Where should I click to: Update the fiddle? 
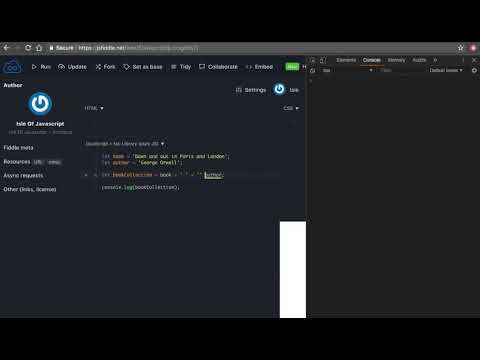pos(72,67)
